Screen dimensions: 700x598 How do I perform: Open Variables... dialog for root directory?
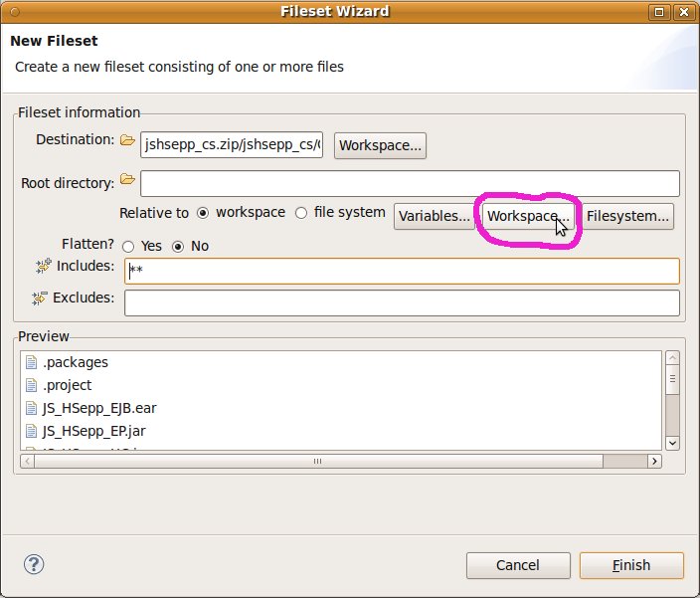coord(435,216)
